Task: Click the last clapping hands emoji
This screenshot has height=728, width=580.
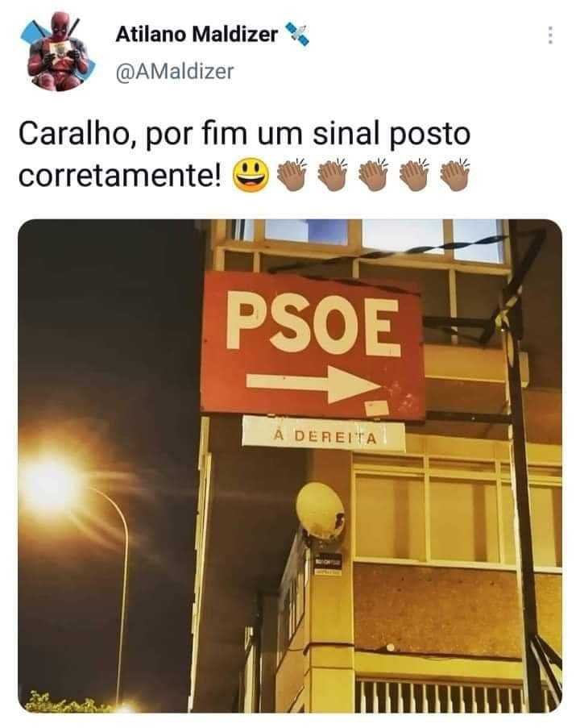Action: [x=454, y=175]
